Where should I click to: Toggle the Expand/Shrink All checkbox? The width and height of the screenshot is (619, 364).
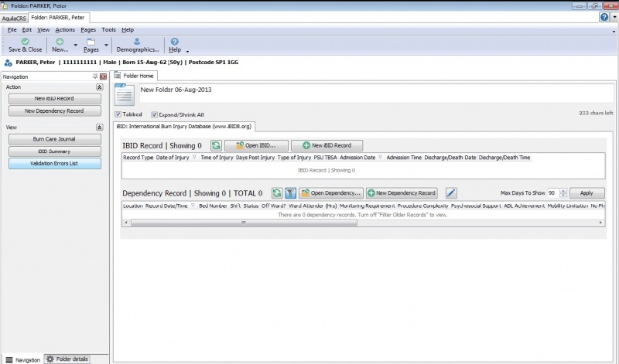[x=154, y=114]
